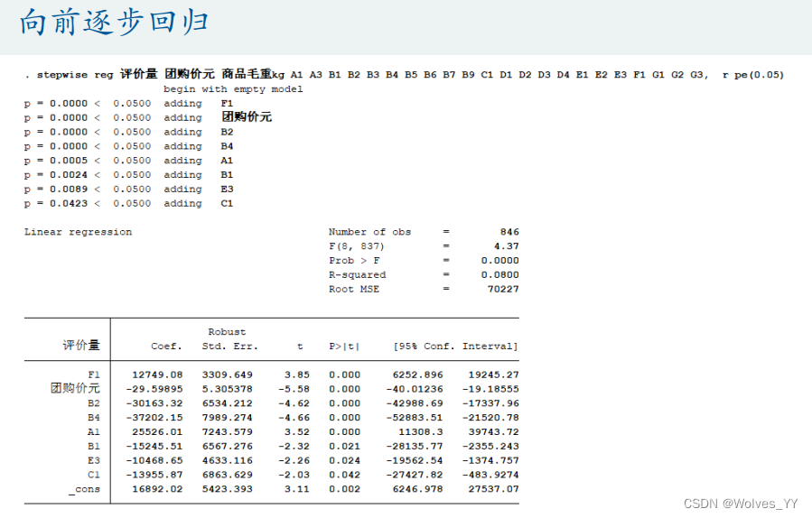812x518 pixels.
Task: Click C1 upper bound -483.9274
Action: coord(490,475)
